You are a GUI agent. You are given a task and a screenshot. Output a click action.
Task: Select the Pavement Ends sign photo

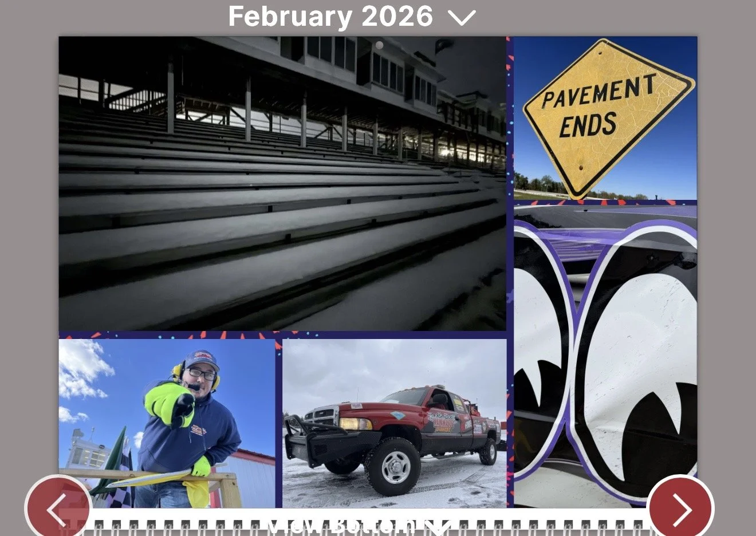click(605, 118)
